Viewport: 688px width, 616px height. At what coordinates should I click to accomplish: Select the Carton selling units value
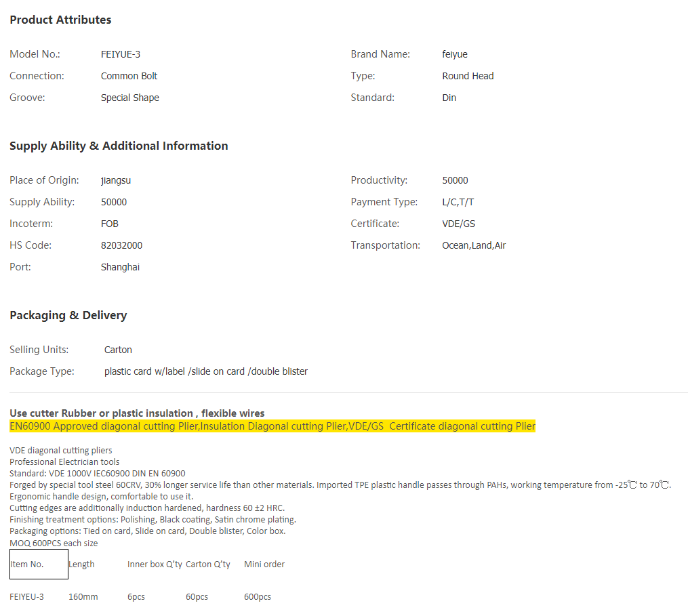click(118, 350)
